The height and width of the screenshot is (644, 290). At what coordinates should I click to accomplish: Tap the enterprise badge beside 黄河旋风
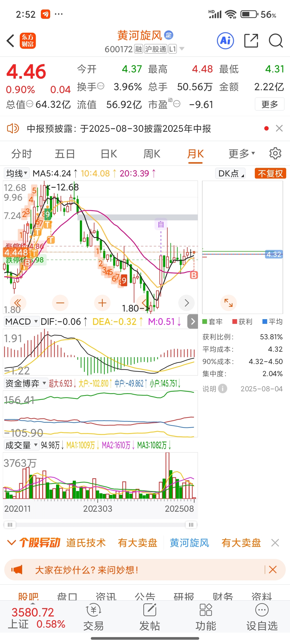pos(169,35)
